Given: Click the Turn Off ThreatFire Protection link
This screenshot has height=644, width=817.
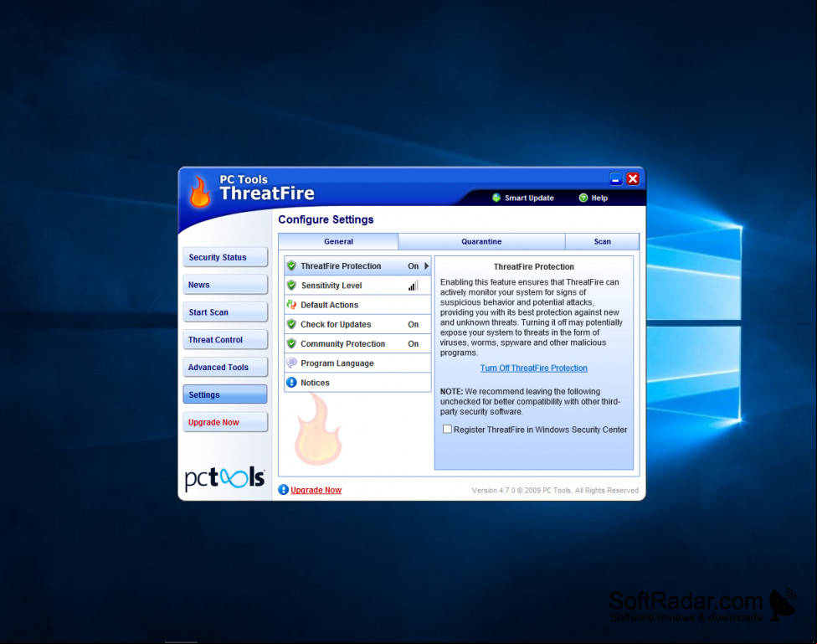Looking at the screenshot, I should [533, 368].
